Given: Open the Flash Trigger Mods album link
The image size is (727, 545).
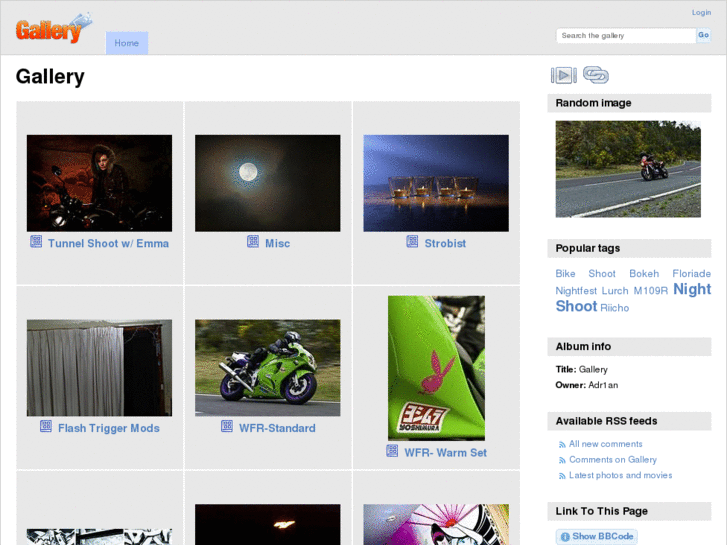Looking at the screenshot, I should (x=109, y=428).
